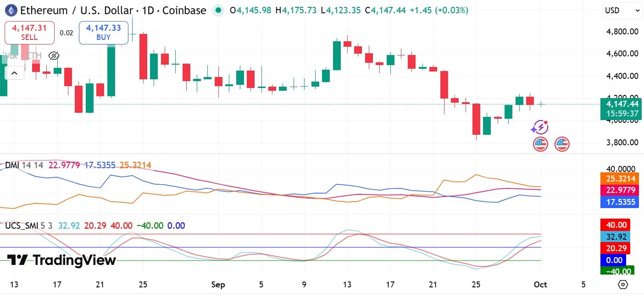The width and height of the screenshot is (644, 297).
Task: Expand the collapsed legend with the chevron button
Action: point(14,72)
